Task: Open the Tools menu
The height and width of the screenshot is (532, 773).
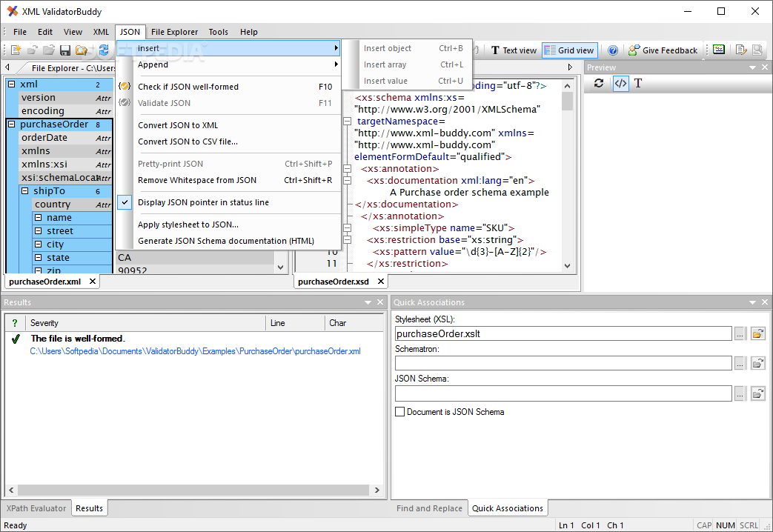Action: 219,32
